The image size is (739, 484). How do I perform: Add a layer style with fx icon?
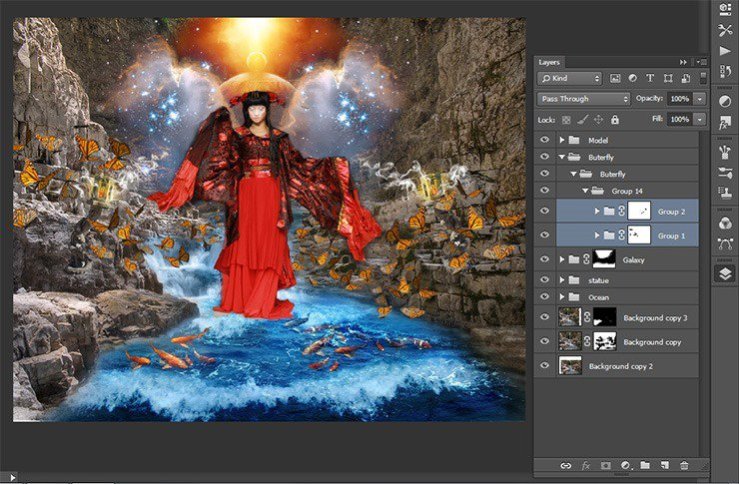[x=586, y=465]
